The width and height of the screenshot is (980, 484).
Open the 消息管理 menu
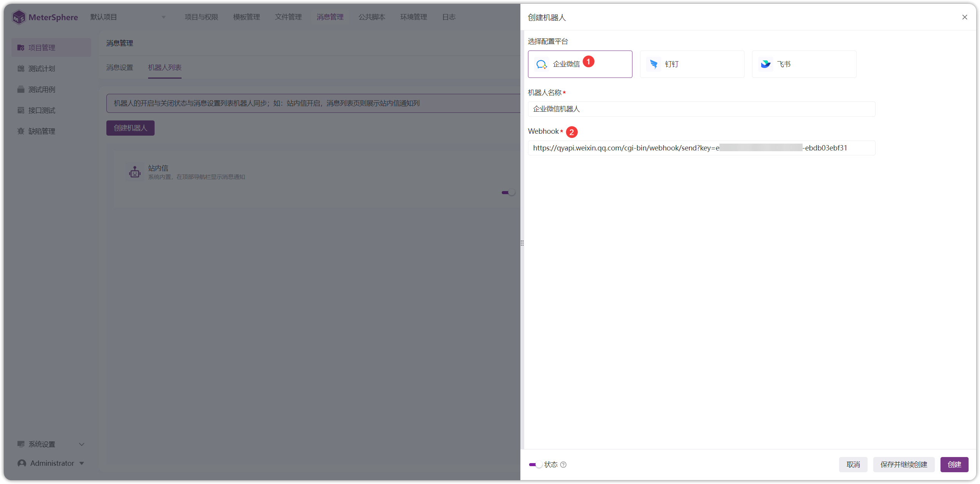(330, 17)
